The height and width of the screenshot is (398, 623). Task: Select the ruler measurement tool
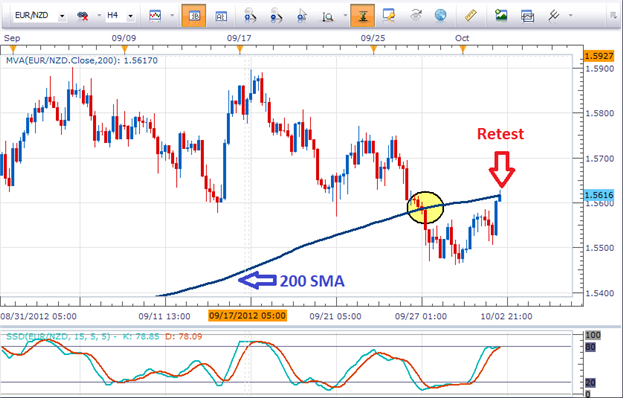(470, 15)
